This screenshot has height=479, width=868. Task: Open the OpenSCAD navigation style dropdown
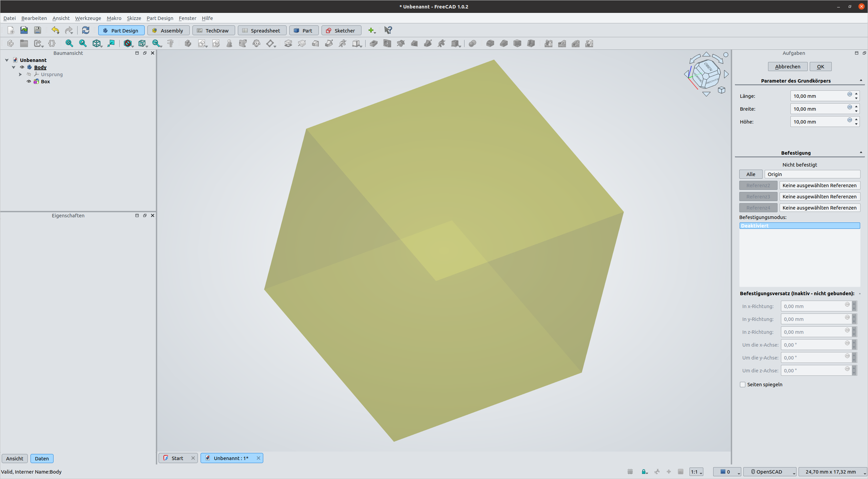(769, 472)
